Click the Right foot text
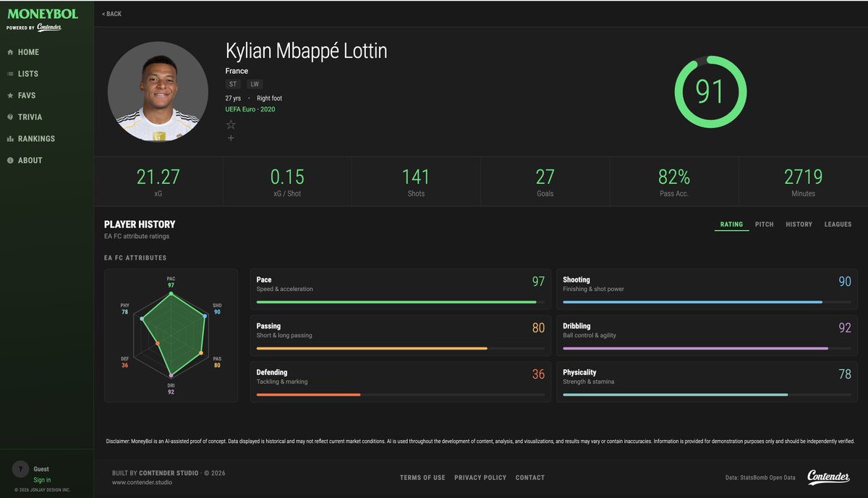This screenshot has width=868, height=498. tap(269, 98)
